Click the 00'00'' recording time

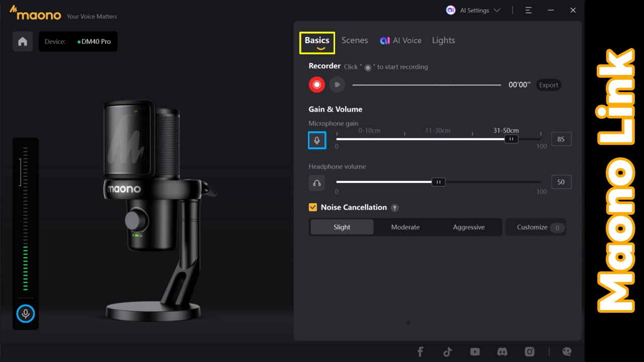point(519,85)
